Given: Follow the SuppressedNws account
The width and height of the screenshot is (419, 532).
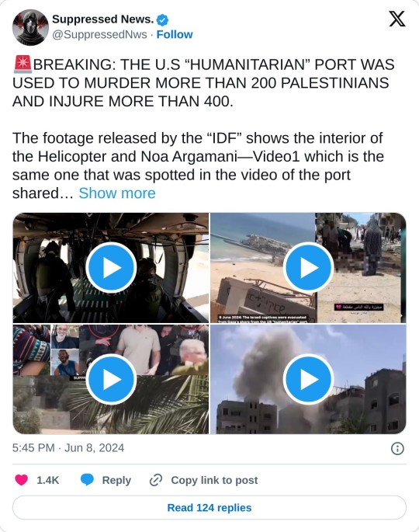Looking at the screenshot, I should click(175, 34).
